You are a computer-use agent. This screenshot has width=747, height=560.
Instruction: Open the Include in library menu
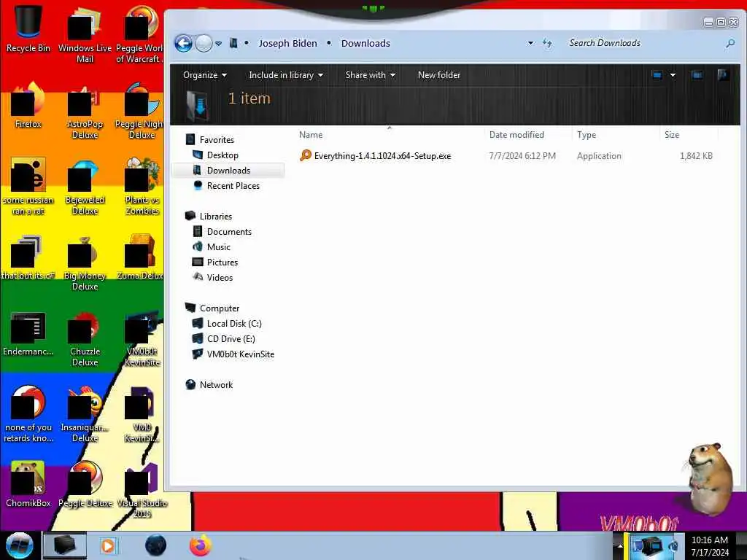point(286,75)
